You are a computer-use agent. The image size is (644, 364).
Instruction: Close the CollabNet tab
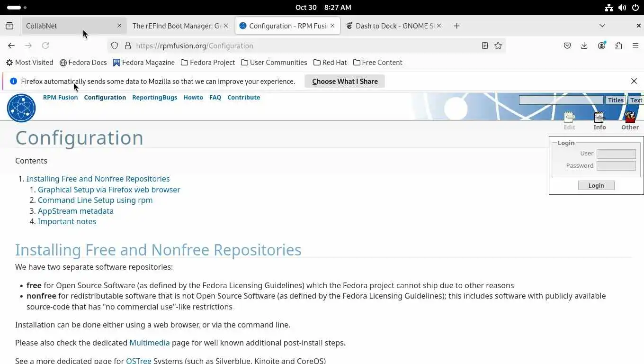[x=119, y=26]
